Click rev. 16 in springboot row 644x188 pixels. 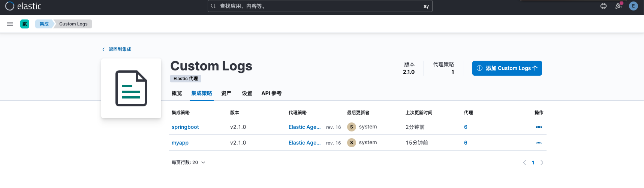(334, 127)
